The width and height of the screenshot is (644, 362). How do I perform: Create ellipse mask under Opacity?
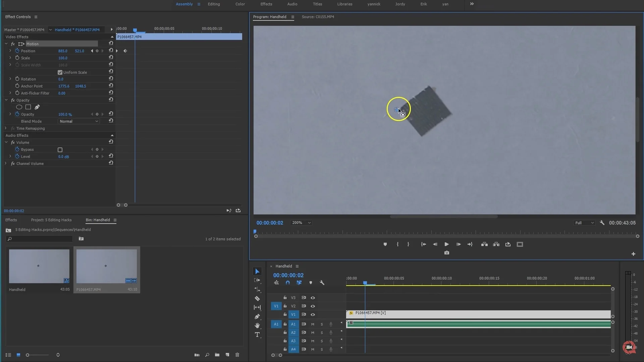click(x=19, y=107)
